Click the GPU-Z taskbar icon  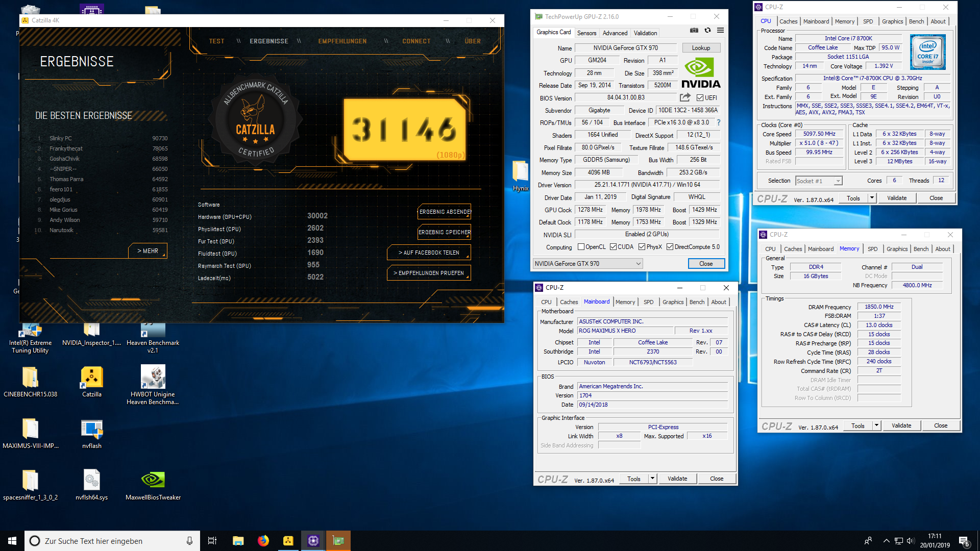[x=338, y=541]
